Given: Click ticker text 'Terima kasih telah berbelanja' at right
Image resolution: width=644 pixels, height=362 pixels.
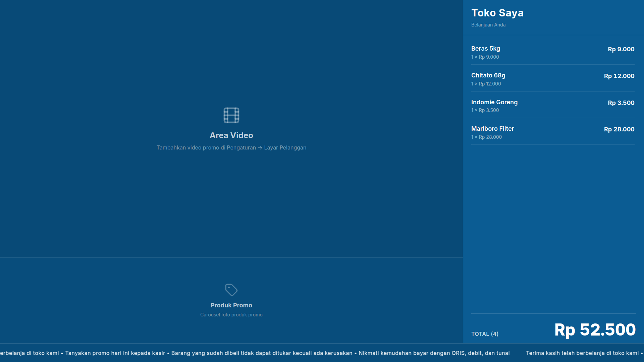Looking at the screenshot, I should point(582,353).
